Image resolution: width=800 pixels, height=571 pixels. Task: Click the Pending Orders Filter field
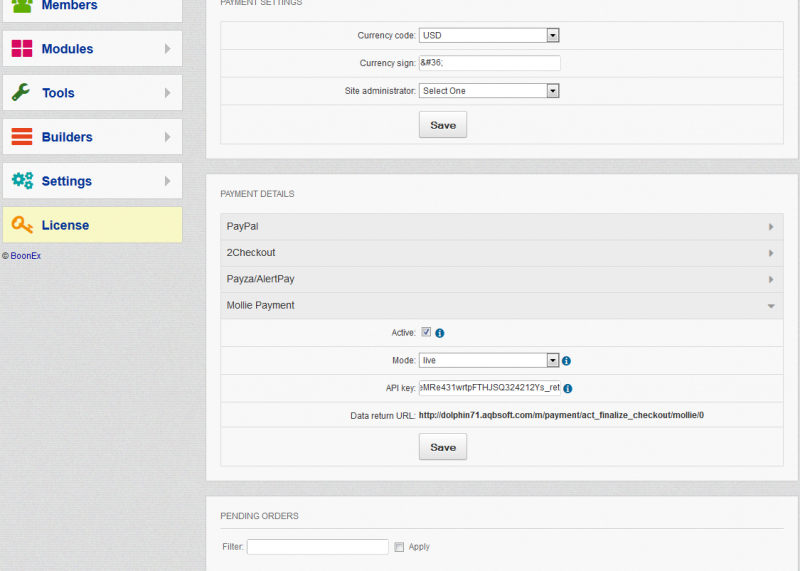coord(317,547)
